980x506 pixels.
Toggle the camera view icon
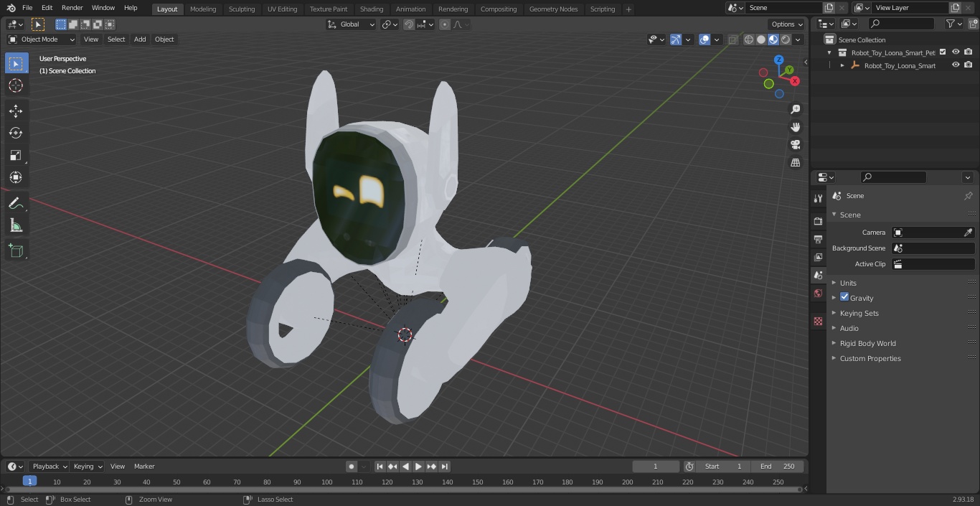tap(795, 145)
